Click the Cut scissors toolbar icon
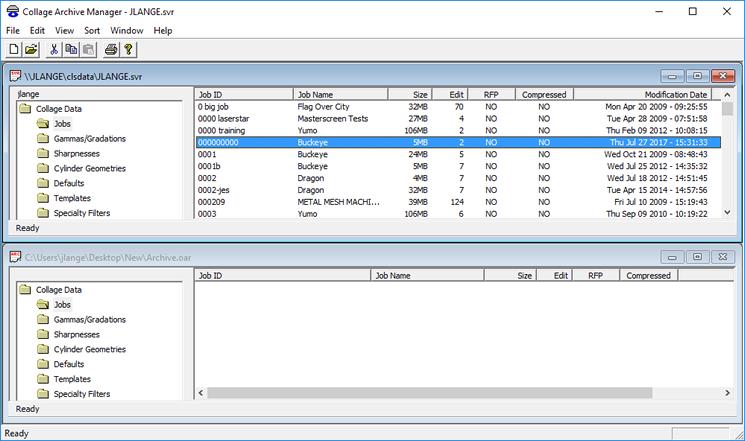The image size is (745, 441). pyautogui.click(x=54, y=49)
